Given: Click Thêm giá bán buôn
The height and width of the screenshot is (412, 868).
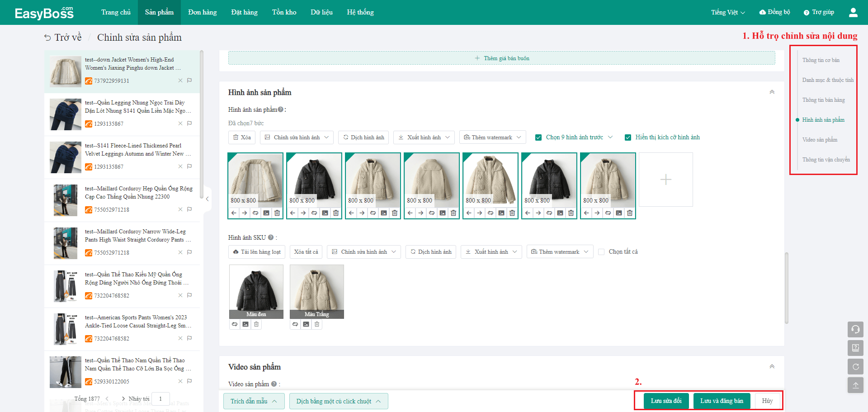Looking at the screenshot, I should click(x=502, y=58).
